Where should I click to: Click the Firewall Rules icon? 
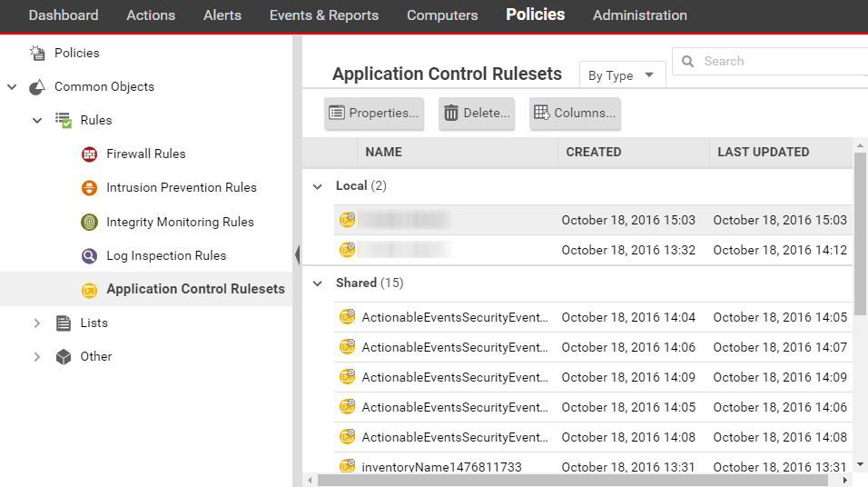point(89,154)
